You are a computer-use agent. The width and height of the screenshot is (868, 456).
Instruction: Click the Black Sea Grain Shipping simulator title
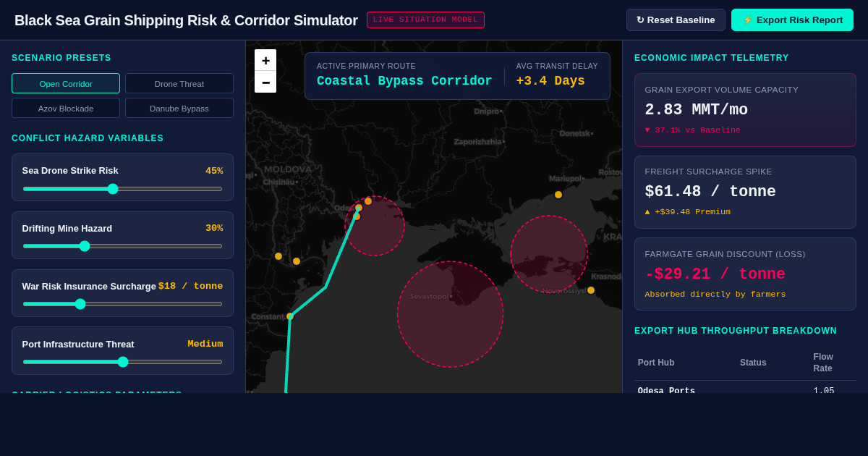(186, 20)
